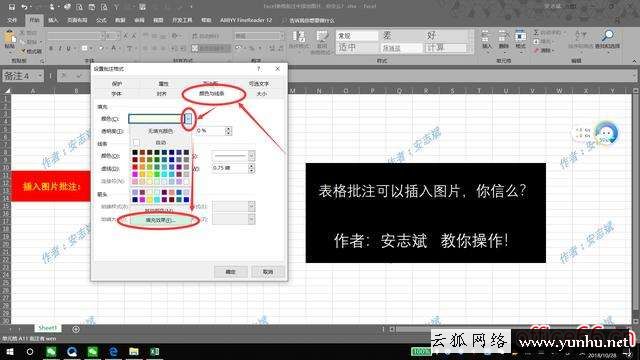Open the cell borders tool
The image size is (640, 360).
pyautogui.click(x=84, y=48)
